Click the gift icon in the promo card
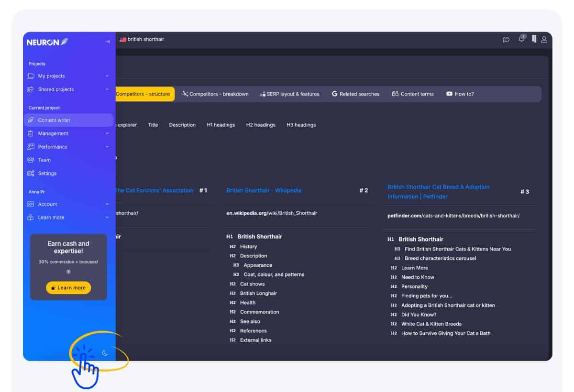This screenshot has height=392, width=574. pos(68,272)
